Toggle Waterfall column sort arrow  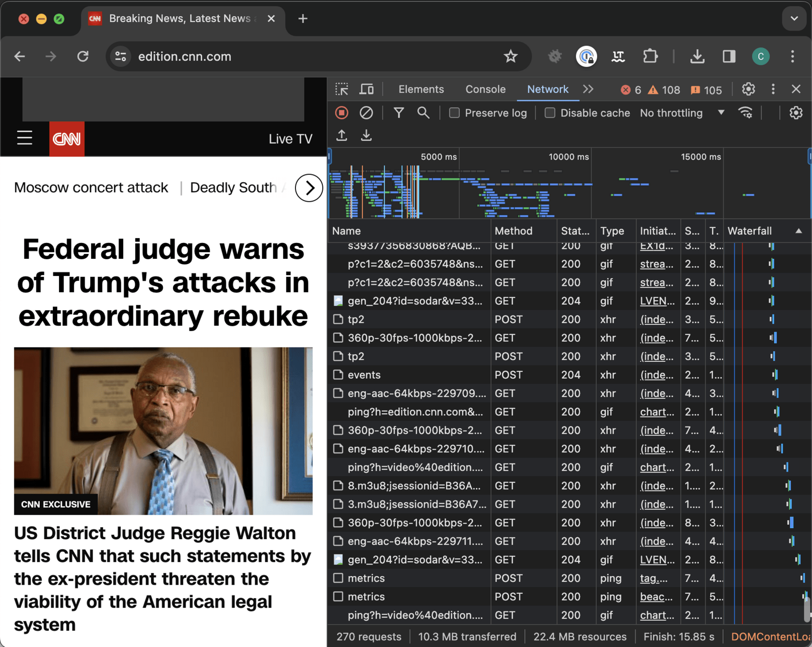[799, 231]
